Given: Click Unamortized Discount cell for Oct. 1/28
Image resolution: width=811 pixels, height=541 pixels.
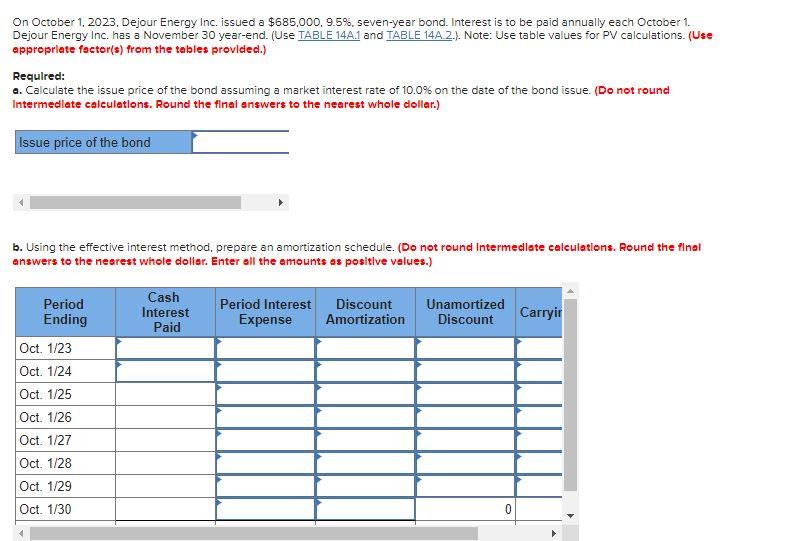Looking at the screenshot, I should point(465,463).
